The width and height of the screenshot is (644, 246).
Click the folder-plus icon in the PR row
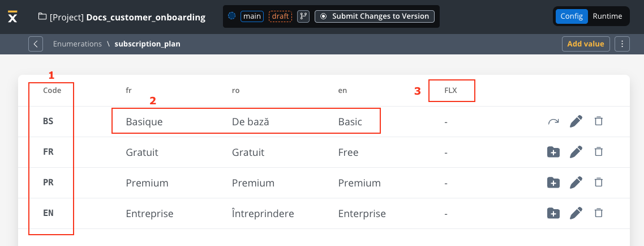tap(553, 183)
